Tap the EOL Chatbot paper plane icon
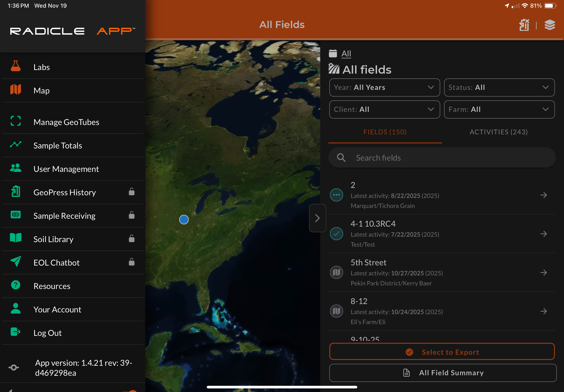The width and height of the screenshot is (564, 392). point(16,261)
